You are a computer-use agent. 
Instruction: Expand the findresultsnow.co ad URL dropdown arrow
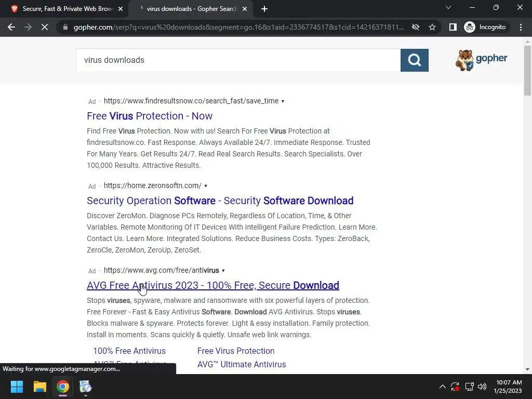[283, 101]
